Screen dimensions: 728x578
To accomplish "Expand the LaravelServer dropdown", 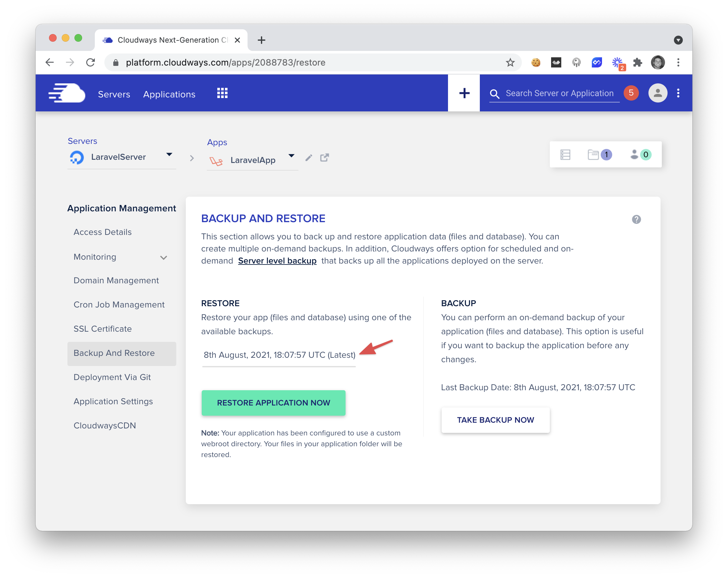I will pos(169,154).
